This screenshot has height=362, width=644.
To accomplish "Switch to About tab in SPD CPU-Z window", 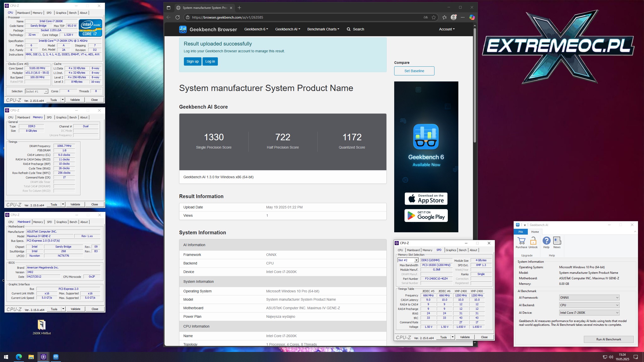I will pyautogui.click(x=473, y=250).
